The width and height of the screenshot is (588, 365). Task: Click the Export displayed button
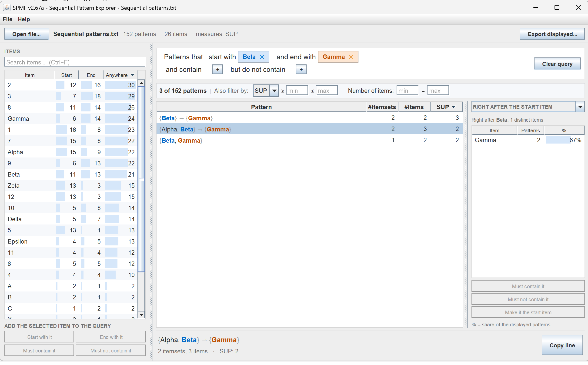[x=552, y=34]
